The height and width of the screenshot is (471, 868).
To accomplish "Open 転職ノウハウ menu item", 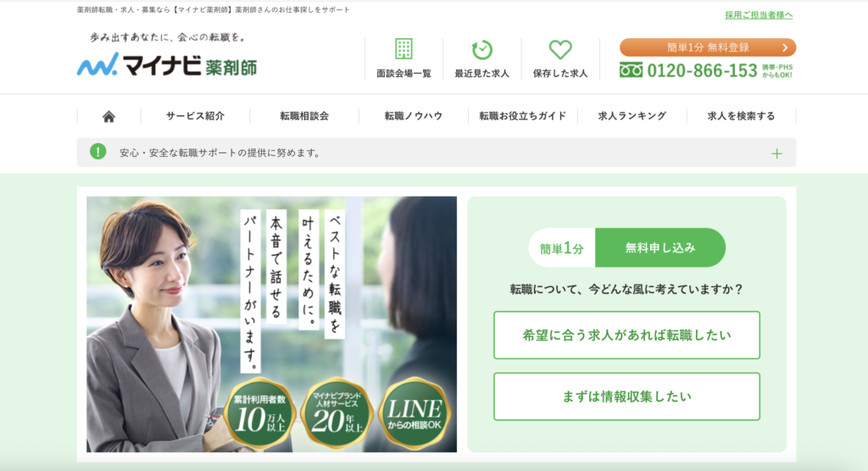I will coord(414,116).
